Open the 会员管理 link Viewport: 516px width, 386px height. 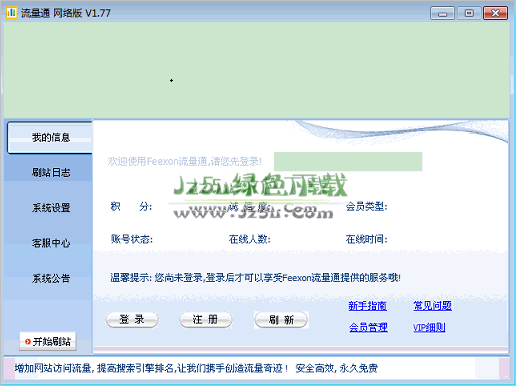coord(368,327)
